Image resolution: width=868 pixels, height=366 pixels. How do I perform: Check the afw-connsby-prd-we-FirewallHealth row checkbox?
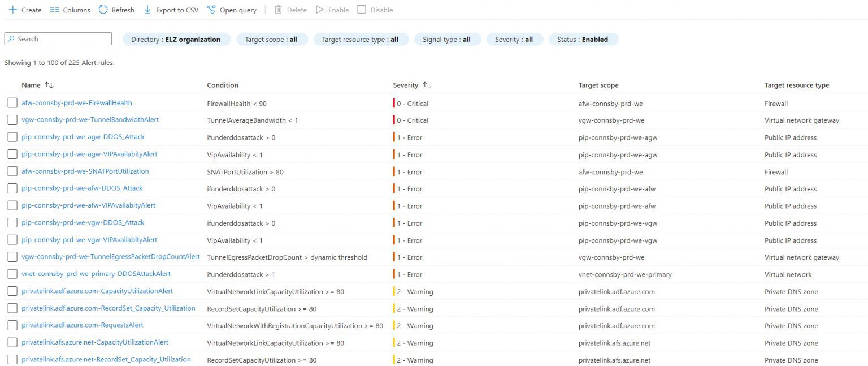pos(12,103)
